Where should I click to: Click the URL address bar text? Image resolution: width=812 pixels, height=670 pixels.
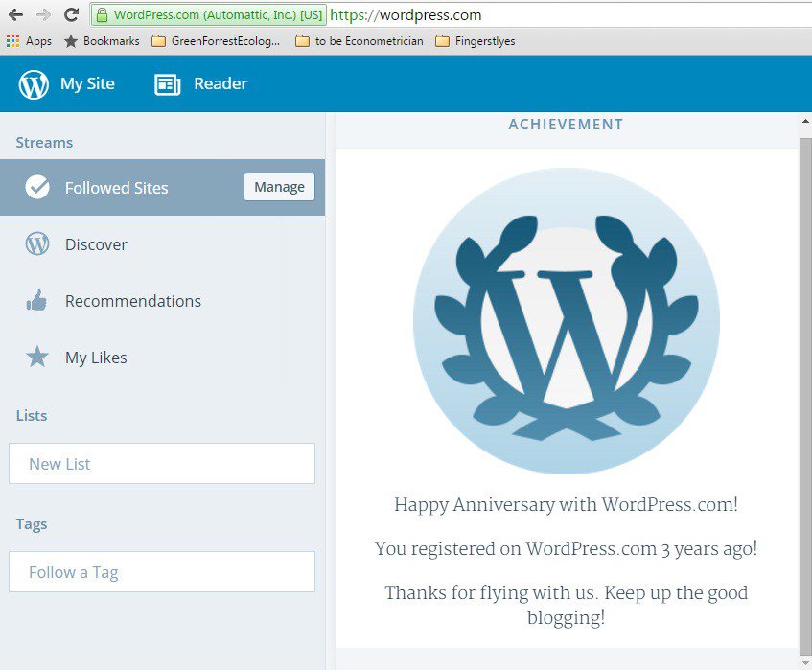406,15
